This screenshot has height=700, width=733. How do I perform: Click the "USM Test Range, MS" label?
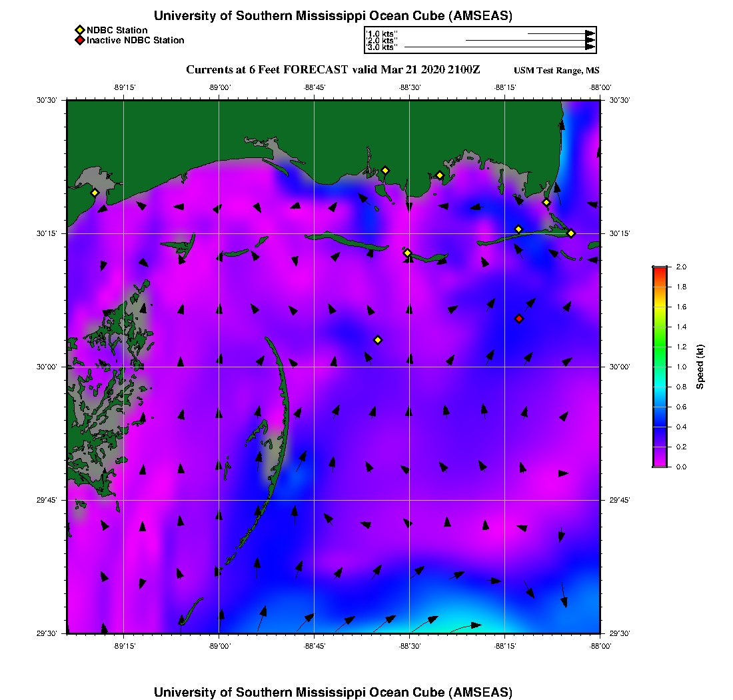pyautogui.click(x=556, y=71)
